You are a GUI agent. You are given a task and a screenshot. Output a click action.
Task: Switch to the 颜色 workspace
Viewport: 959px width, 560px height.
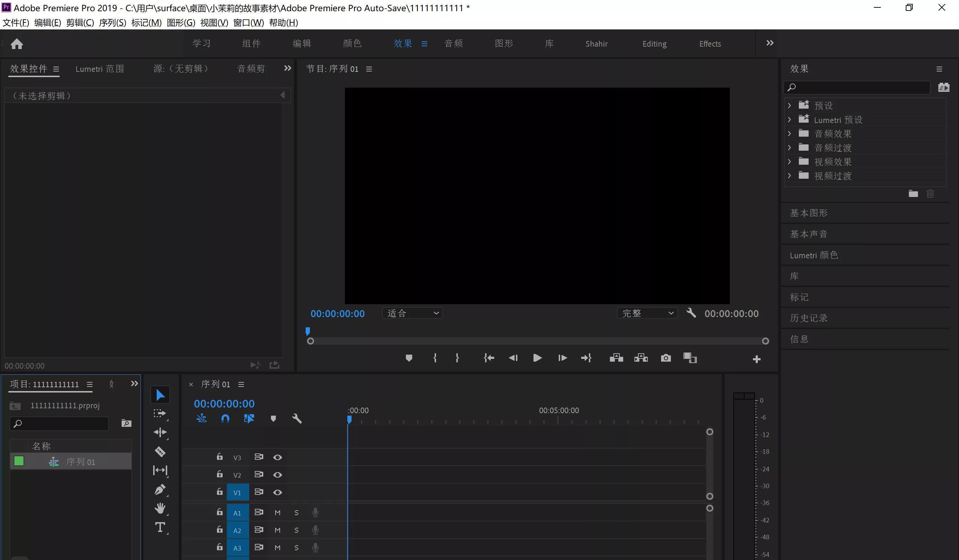tap(352, 43)
